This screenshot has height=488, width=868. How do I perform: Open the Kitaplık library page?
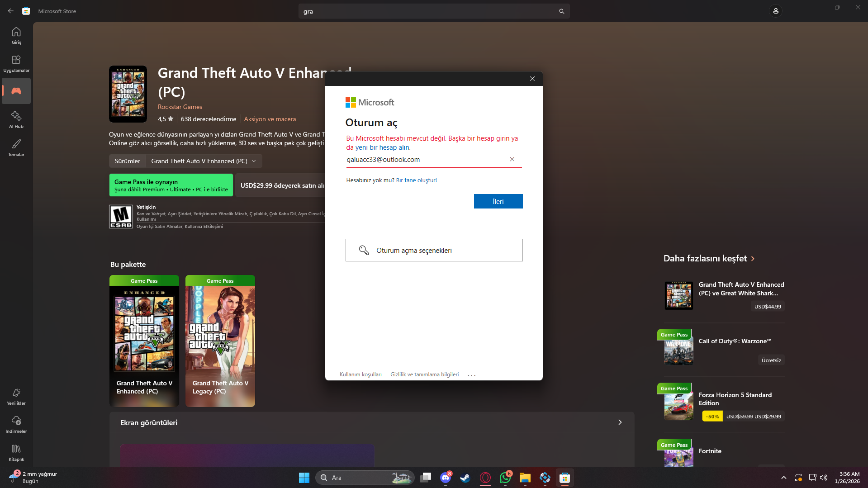[x=16, y=452]
